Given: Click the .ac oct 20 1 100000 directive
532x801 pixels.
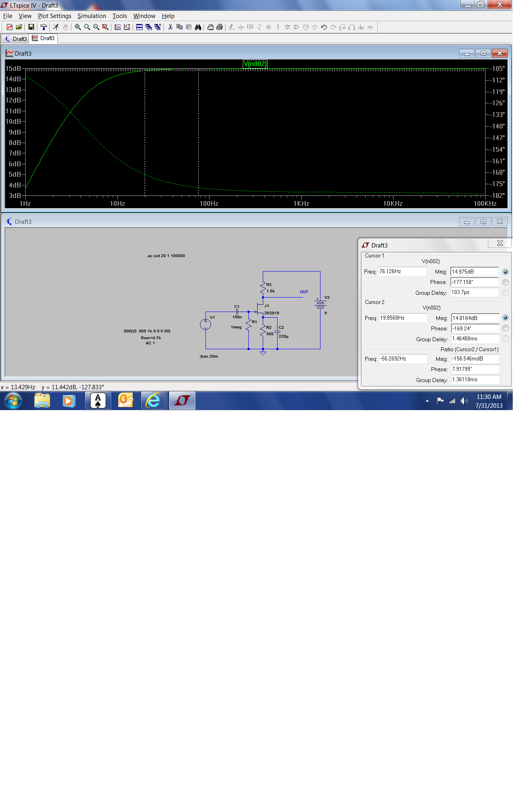Looking at the screenshot, I should pyautogui.click(x=166, y=256).
